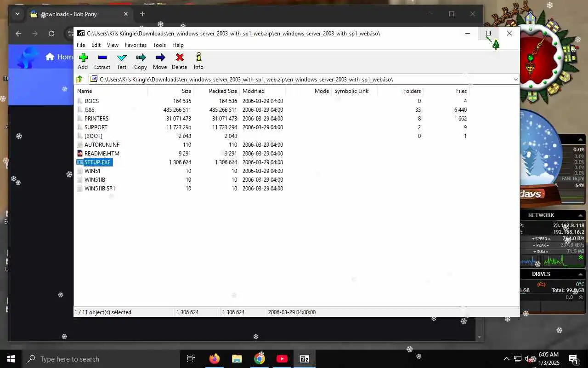
Task: Sort by the Name column header
Action: [111, 91]
